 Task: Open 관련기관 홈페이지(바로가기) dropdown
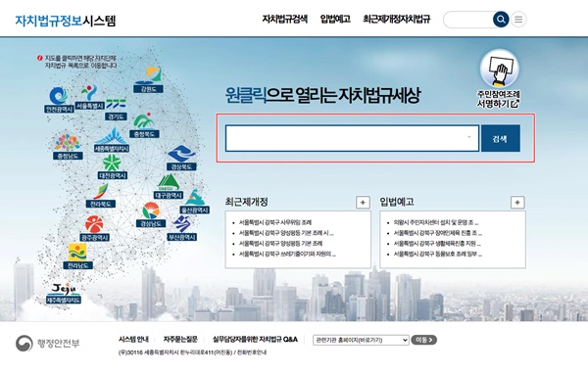(x=361, y=340)
